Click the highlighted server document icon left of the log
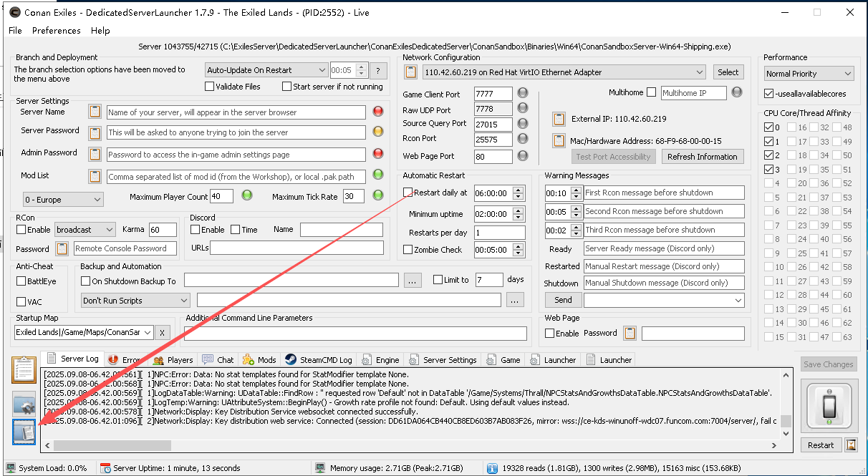This screenshot has height=476, width=868. [x=24, y=432]
